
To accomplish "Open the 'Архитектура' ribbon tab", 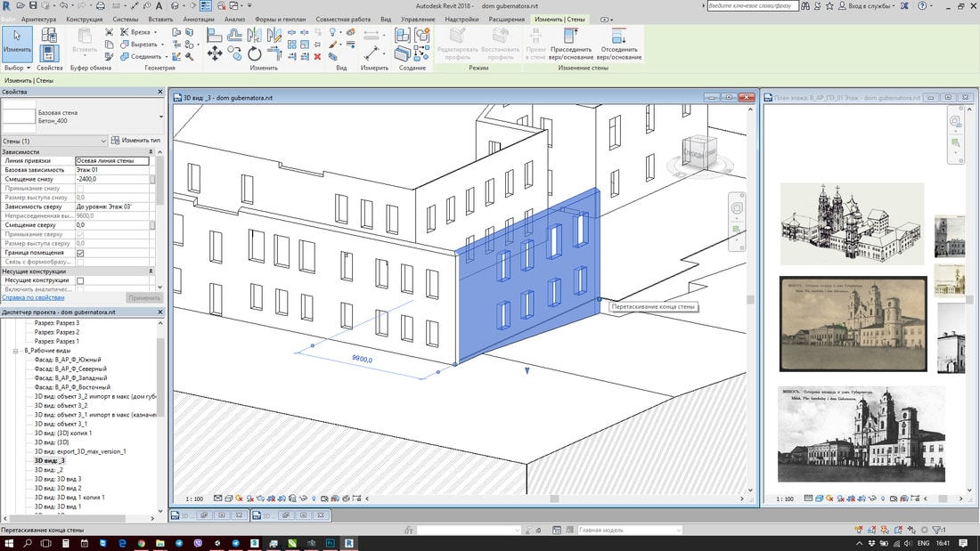I will [x=38, y=19].
